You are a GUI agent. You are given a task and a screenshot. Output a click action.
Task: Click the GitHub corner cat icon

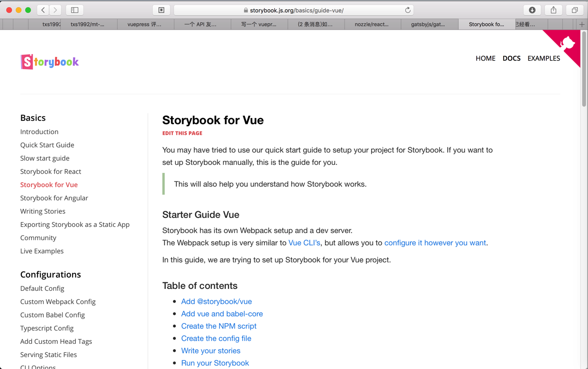click(x=568, y=44)
